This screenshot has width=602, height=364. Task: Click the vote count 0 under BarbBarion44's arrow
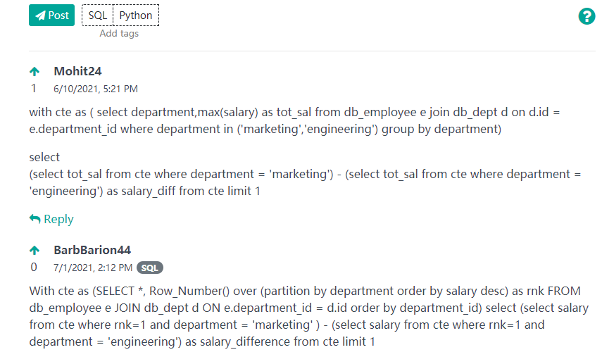34,268
